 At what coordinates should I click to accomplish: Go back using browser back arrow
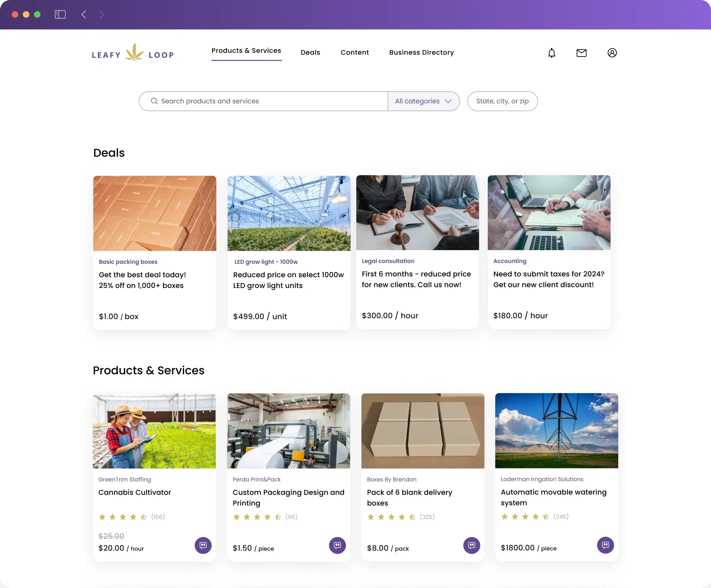84,14
